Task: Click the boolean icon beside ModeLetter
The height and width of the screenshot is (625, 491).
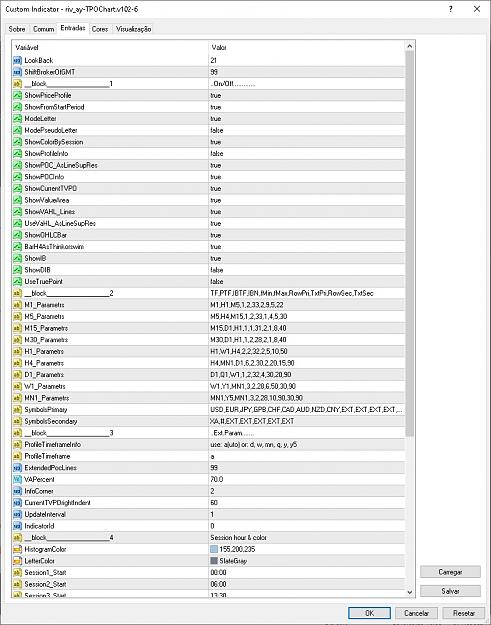Action: coord(17,119)
